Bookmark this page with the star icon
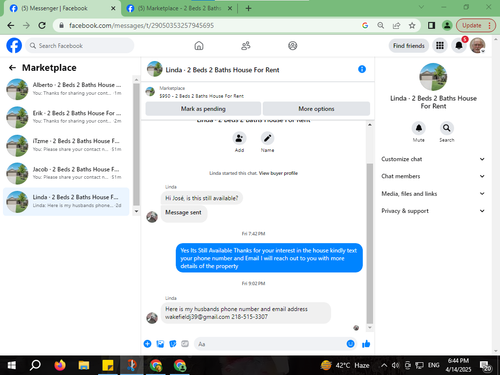The width and height of the screenshot is (500, 375). tap(412, 25)
